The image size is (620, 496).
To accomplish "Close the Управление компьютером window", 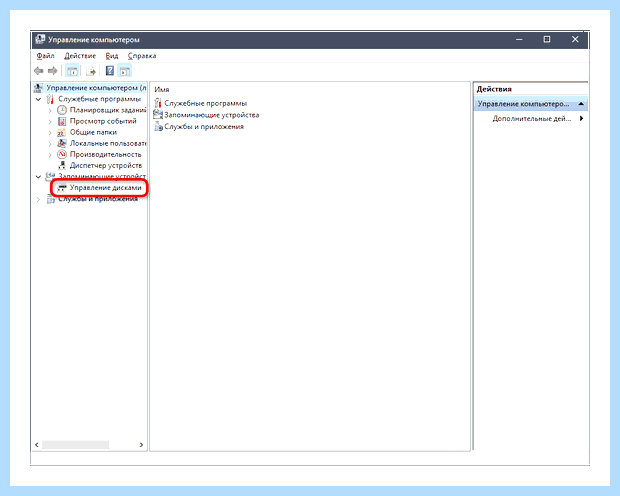I will [575, 40].
